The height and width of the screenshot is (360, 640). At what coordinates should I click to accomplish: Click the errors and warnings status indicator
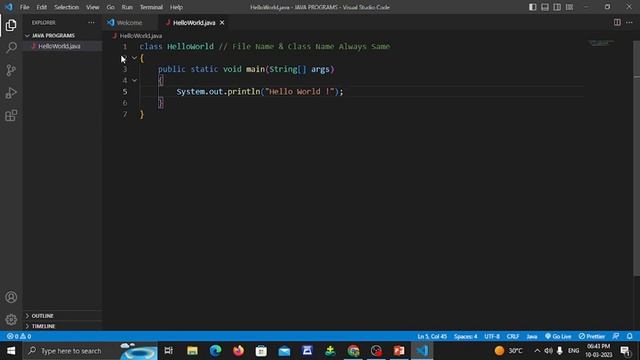(x=19, y=336)
